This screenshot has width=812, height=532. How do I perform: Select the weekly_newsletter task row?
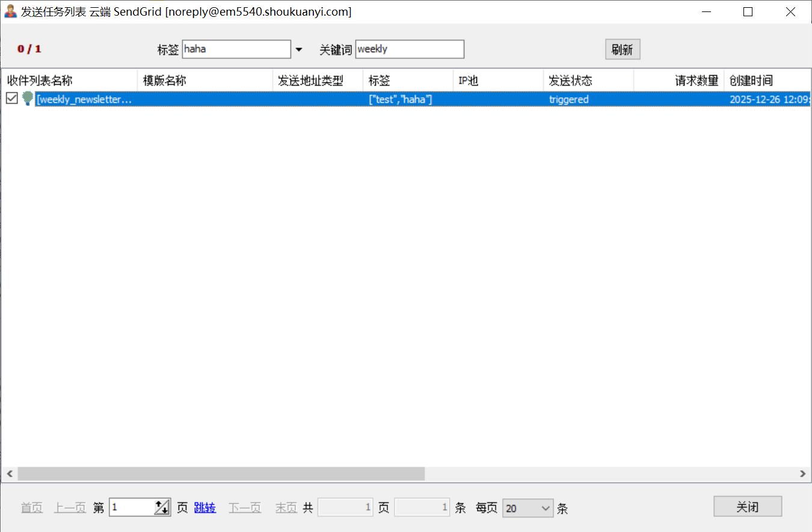(x=241, y=99)
